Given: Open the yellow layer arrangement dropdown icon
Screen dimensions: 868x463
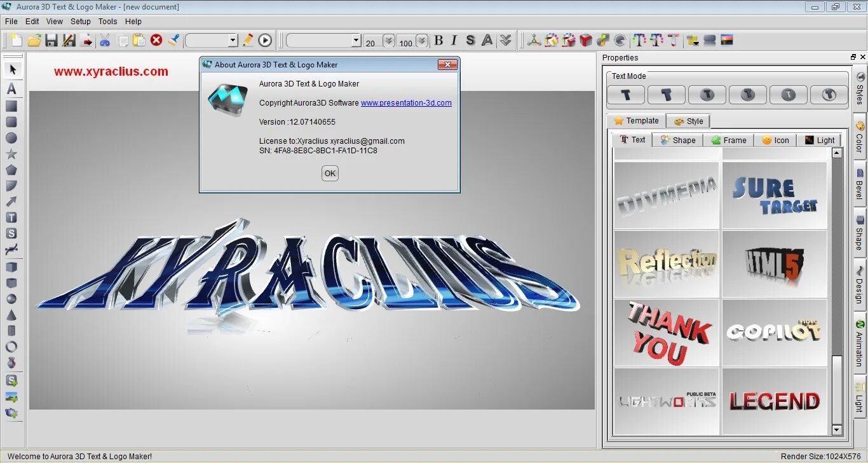Looking at the screenshot, I should pos(693,41).
